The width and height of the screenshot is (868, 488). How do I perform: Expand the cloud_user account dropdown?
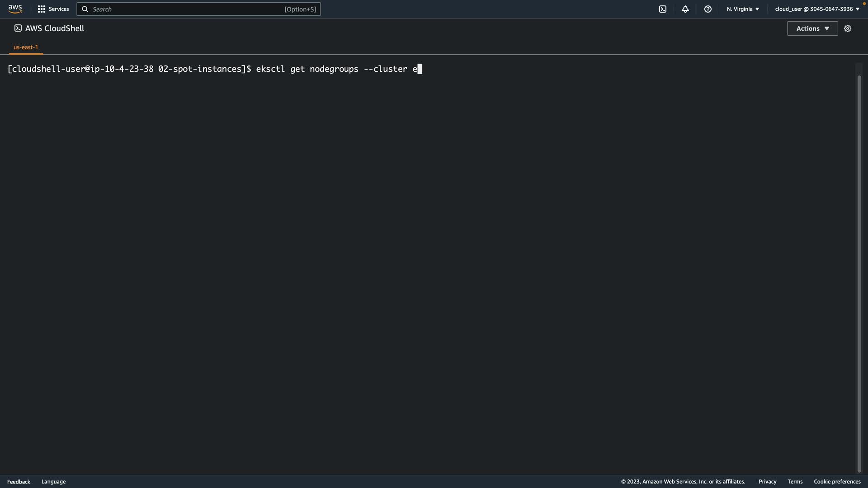point(817,9)
